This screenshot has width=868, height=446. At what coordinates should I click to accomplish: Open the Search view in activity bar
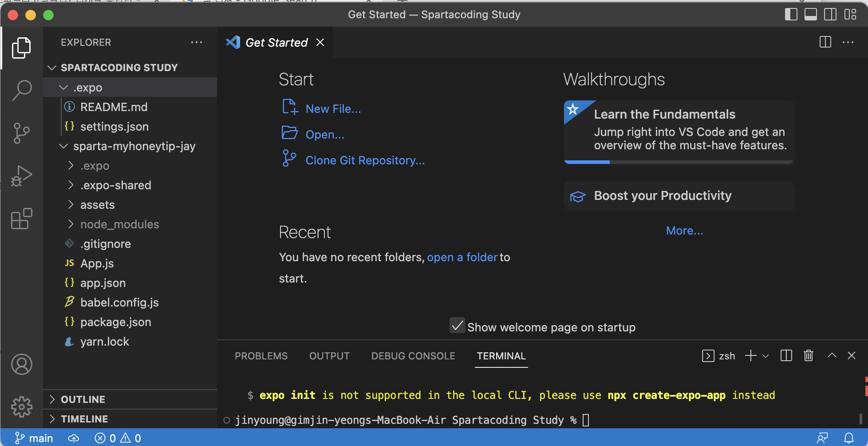coord(21,90)
